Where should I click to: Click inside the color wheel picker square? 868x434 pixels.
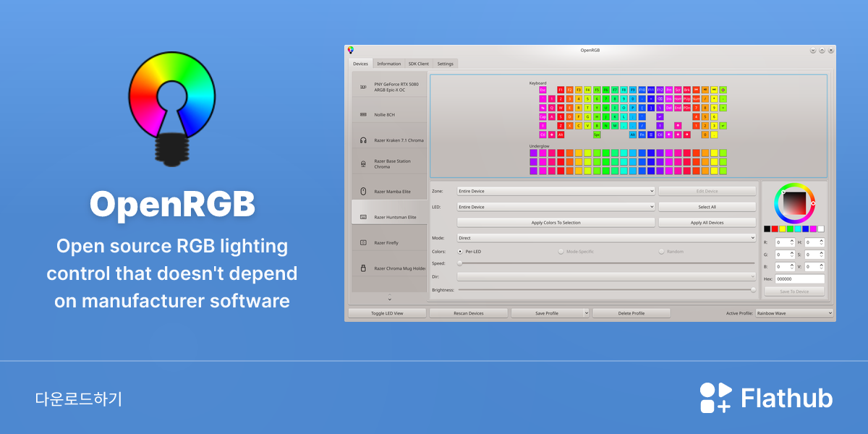(793, 203)
